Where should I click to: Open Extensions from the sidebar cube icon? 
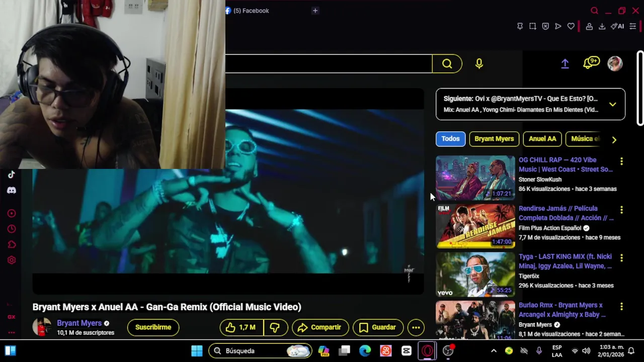(12, 244)
